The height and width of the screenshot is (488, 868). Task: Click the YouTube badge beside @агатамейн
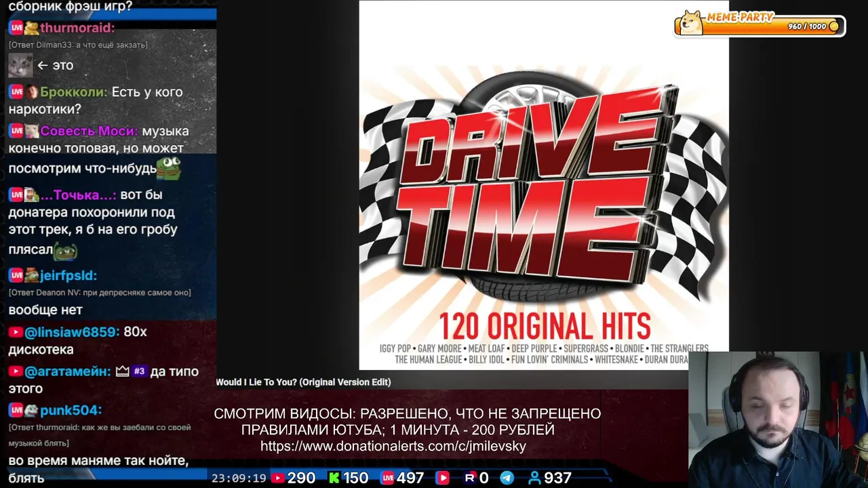pos(16,371)
